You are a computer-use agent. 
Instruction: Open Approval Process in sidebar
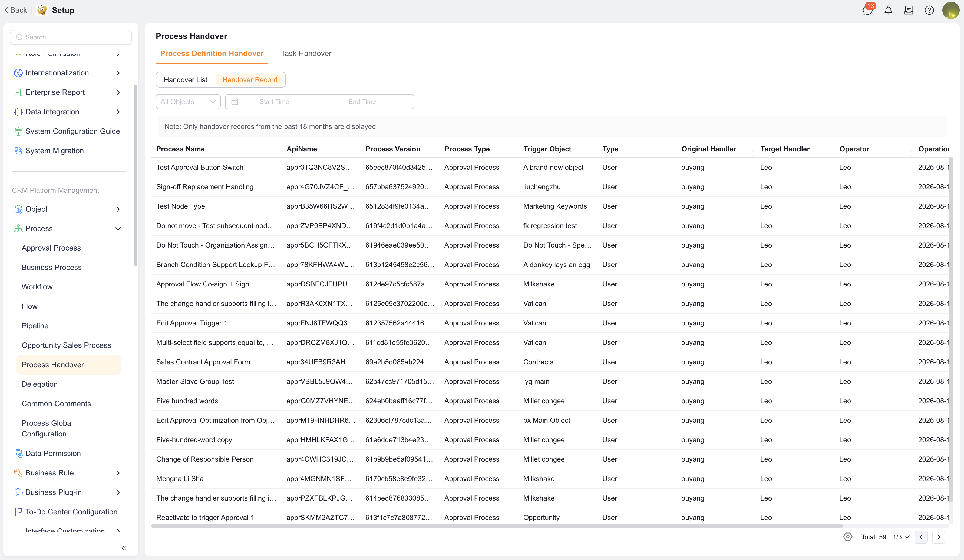pyautogui.click(x=51, y=248)
